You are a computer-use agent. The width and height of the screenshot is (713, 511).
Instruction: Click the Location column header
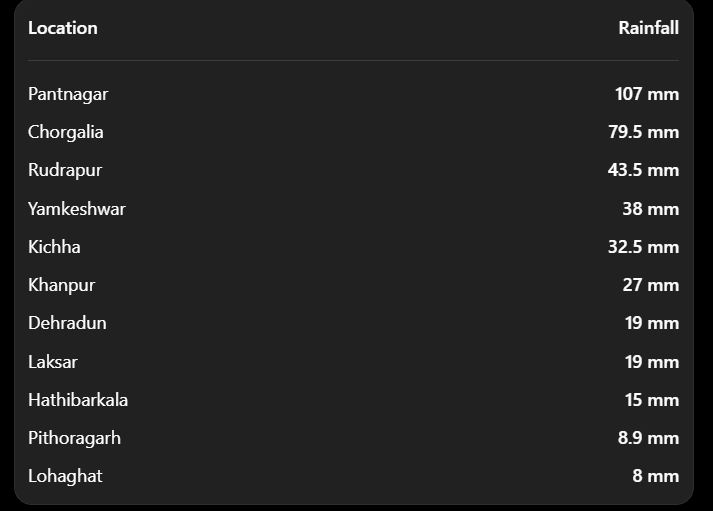pyautogui.click(x=63, y=28)
